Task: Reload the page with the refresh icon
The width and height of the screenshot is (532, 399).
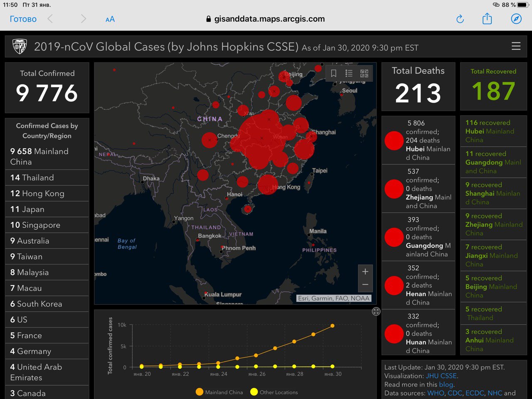Action: 460,19
